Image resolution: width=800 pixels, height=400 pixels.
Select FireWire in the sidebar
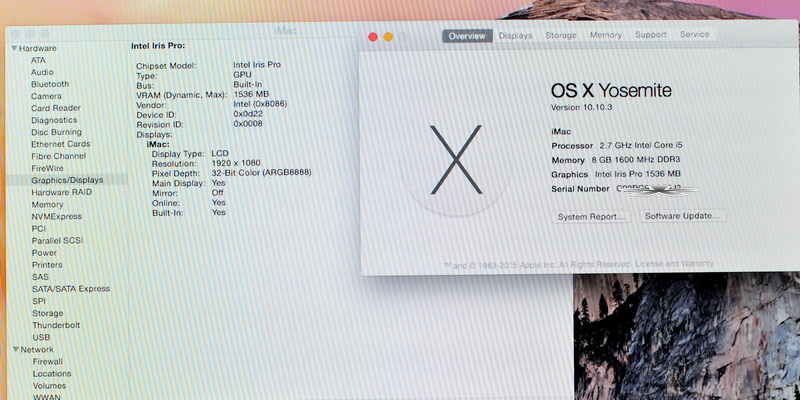point(47,168)
